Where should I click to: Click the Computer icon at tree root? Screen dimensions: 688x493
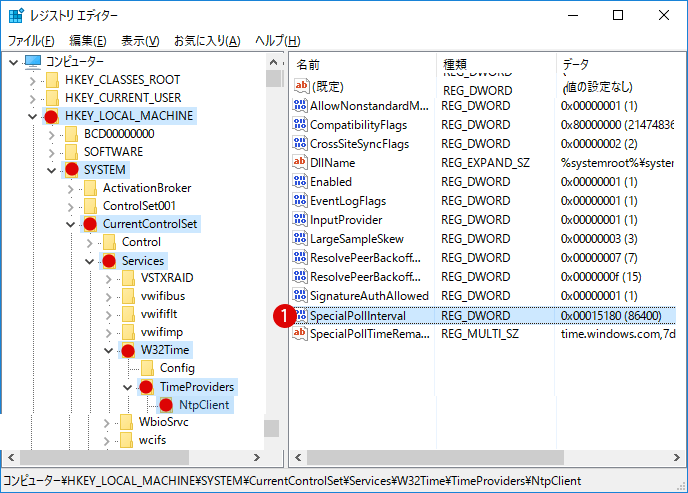33,62
